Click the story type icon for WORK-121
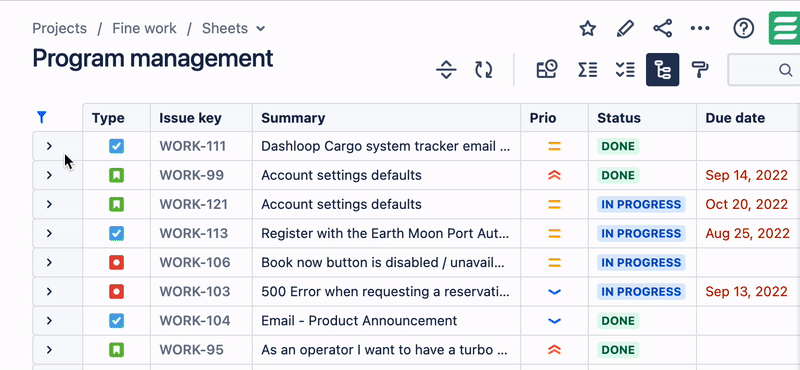This screenshot has height=370, width=800. pyautogui.click(x=116, y=205)
